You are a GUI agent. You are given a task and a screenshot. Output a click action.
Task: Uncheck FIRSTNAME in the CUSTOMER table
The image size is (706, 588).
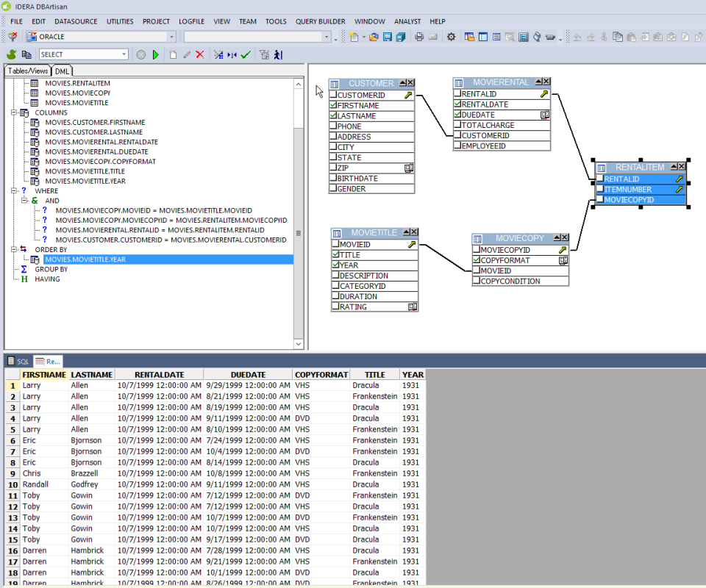[x=334, y=105]
